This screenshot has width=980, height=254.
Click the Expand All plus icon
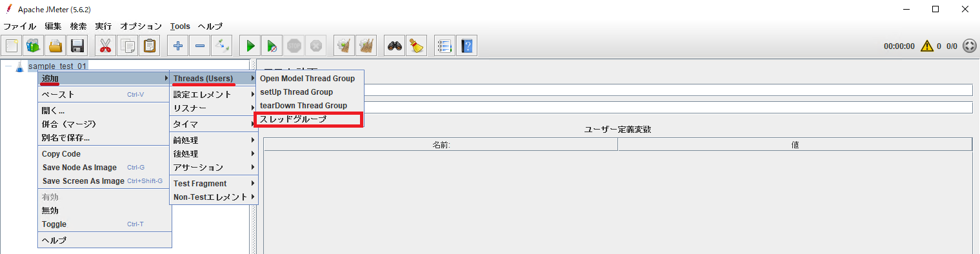point(178,46)
